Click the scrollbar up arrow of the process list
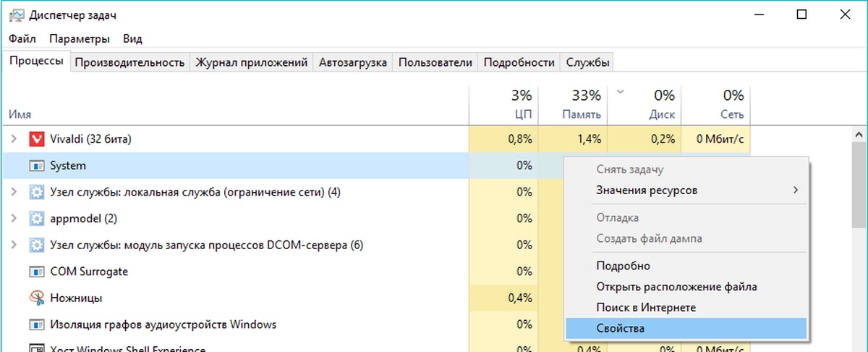This screenshot has height=352, width=868. [859, 134]
